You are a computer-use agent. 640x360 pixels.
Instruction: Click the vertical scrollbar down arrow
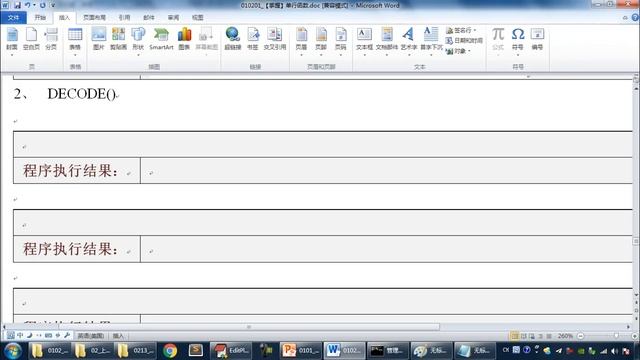(x=636, y=294)
